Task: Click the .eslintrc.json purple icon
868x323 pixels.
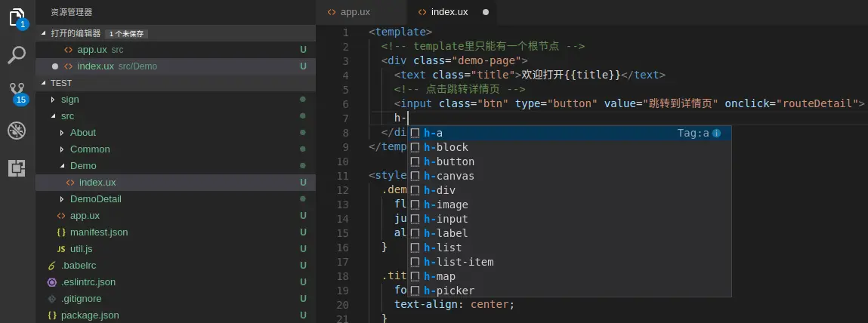Action: (x=52, y=282)
